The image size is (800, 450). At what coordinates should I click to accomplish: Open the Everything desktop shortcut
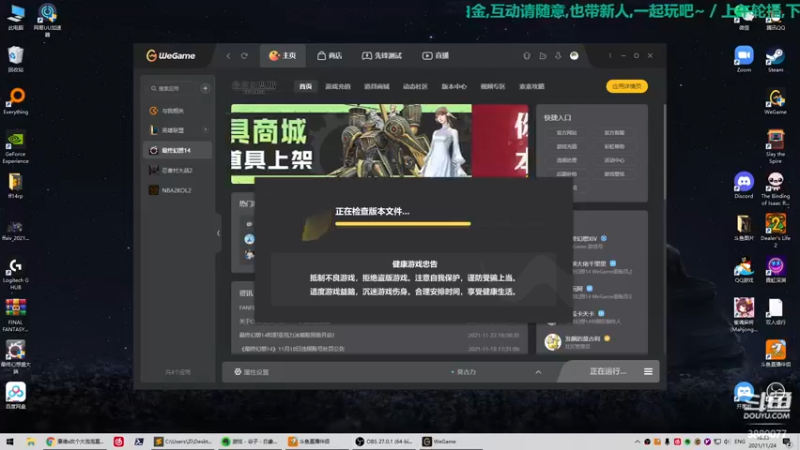click(16, 101)
